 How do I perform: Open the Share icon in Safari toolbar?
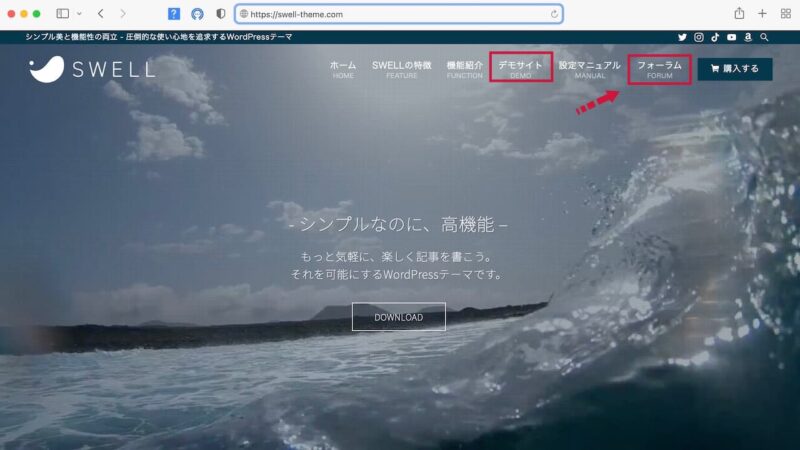[739, 13]
